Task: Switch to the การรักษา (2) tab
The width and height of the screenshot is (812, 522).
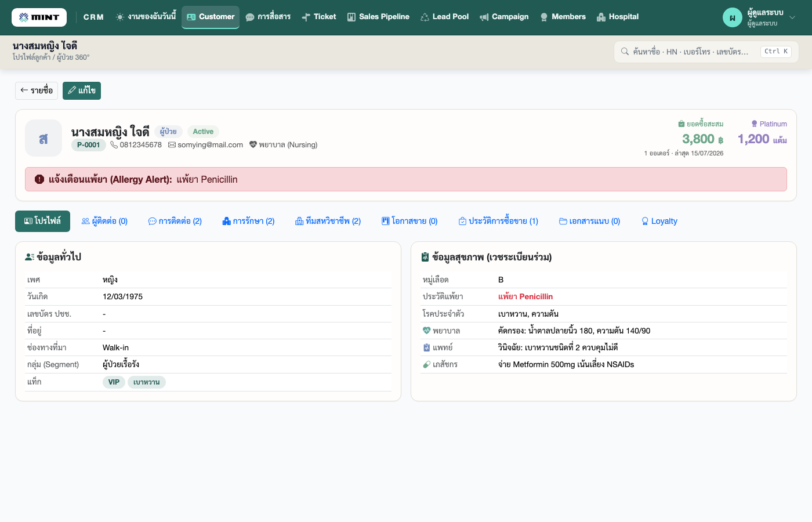Action: pyautogui.click(x=248, y=221)
